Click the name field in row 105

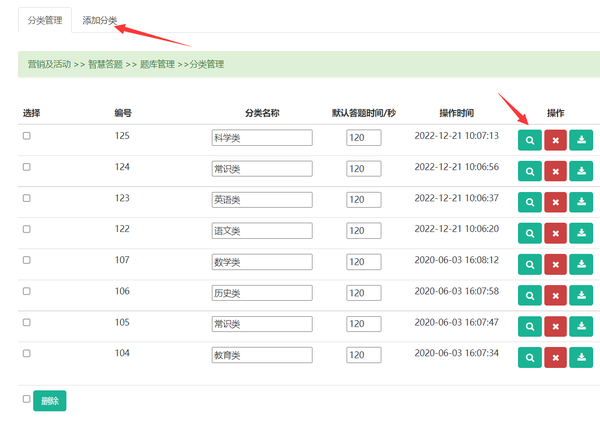pyautogui.click(x=262, y=324)
